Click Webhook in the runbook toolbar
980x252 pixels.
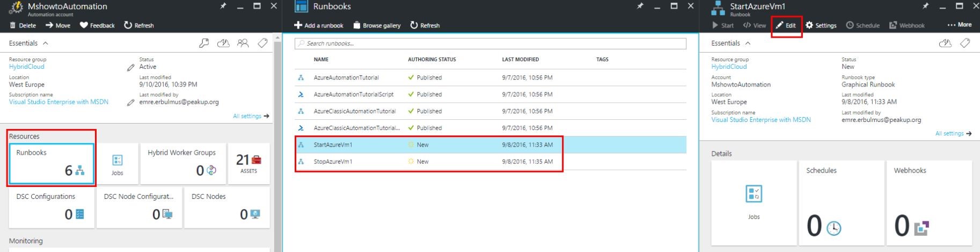[x=907, y=25]
